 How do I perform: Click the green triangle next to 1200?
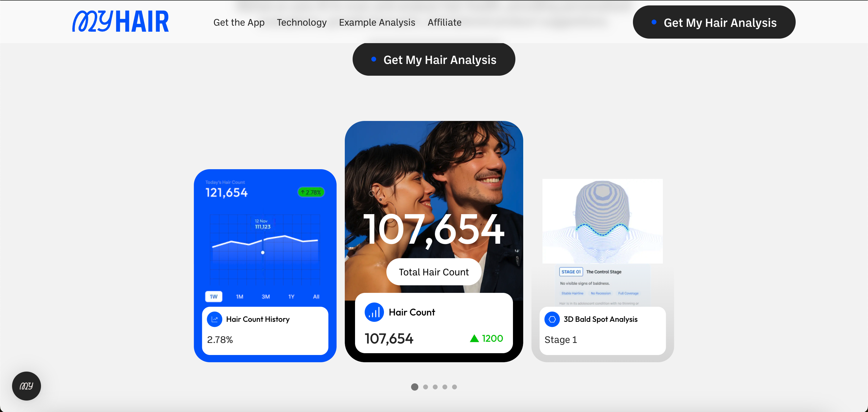(x=474, y=338)
